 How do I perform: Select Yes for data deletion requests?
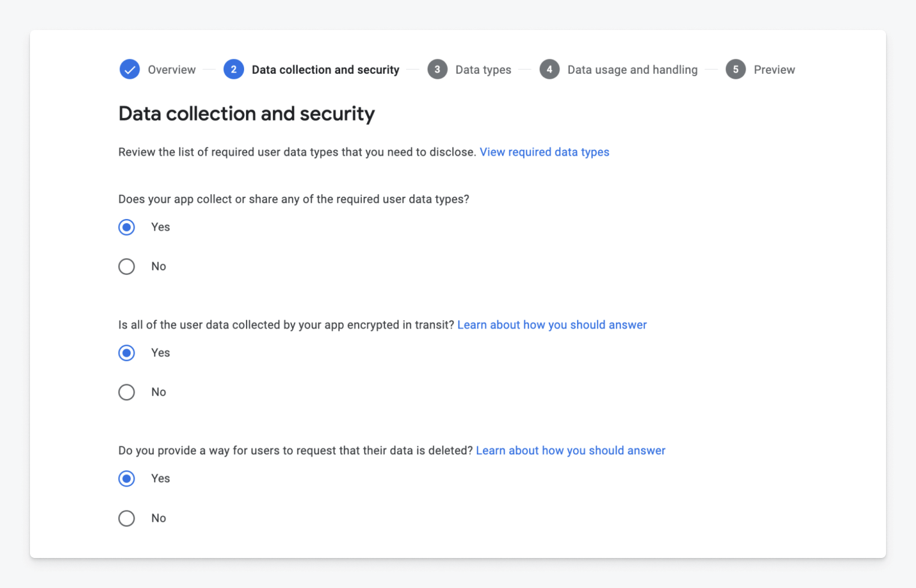127,478
